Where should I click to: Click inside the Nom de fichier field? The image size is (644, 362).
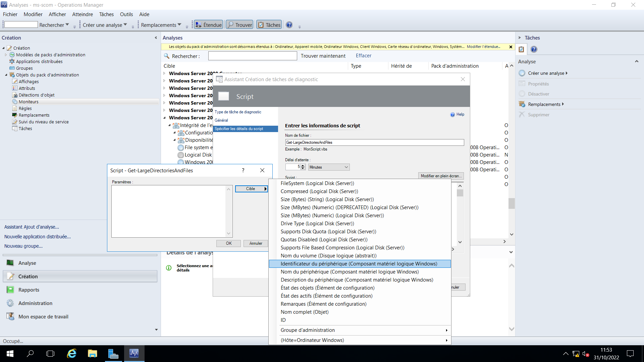(374, 142)
